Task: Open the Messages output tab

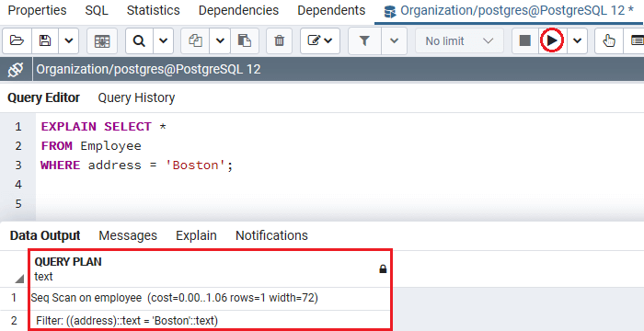Action: pos(128,235)
